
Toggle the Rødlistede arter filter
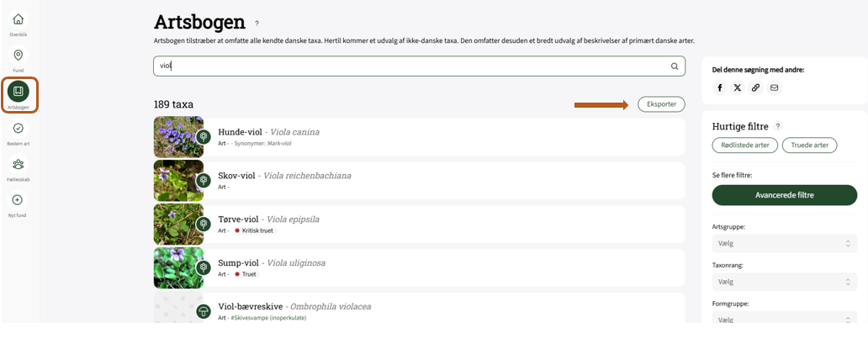[744, 145]
